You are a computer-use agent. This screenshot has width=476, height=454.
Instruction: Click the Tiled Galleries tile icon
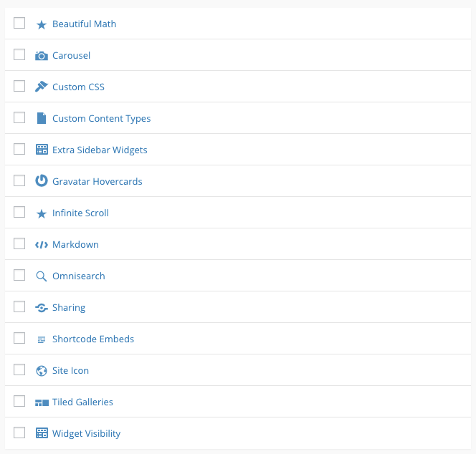(x=42, y=402)
